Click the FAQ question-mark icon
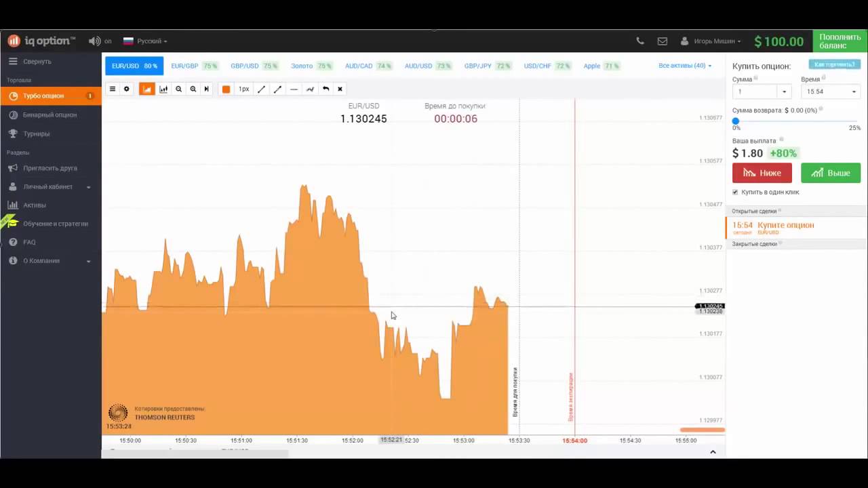The width and height of the screenshot is (868, 488). coord(13,242)
